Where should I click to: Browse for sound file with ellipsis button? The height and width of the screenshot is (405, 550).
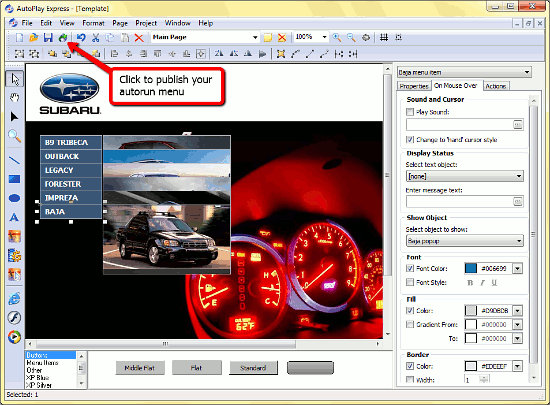518,124
